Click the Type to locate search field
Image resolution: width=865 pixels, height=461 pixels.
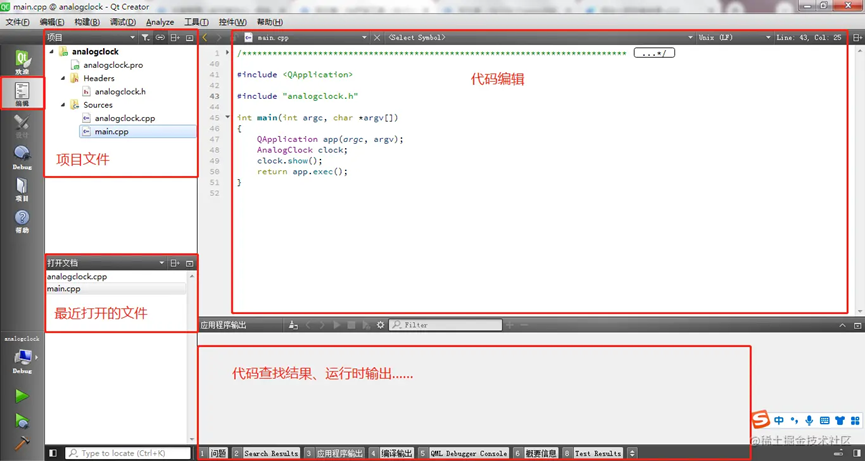pos(128,453)
